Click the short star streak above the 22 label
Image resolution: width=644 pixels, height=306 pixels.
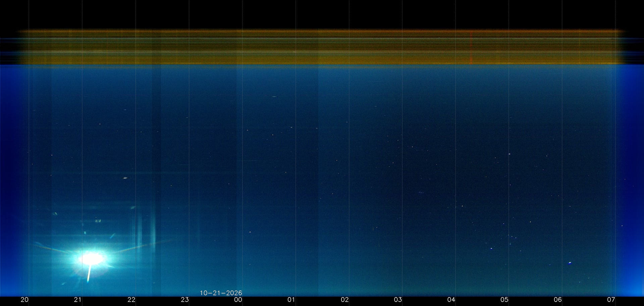tap(125, 178)
